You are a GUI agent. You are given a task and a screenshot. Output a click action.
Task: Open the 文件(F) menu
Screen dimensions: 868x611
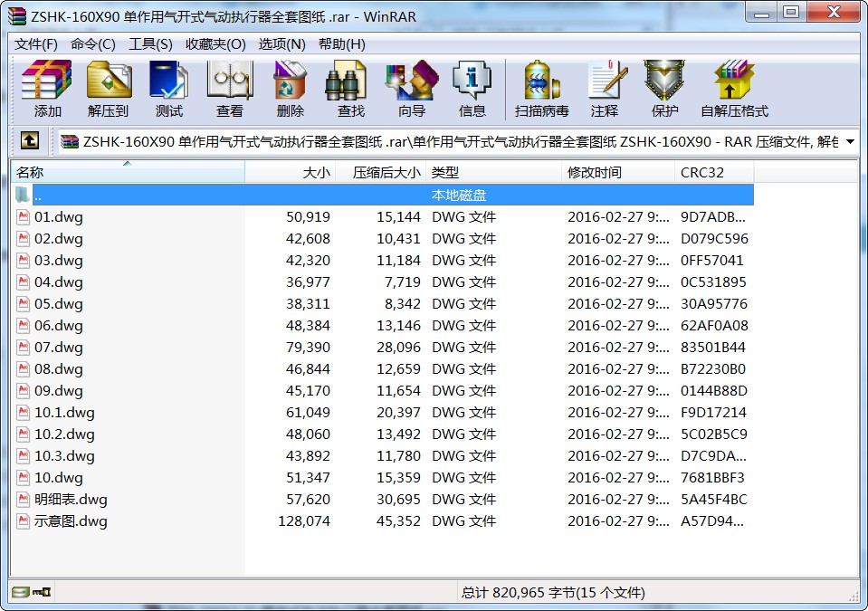tap(36, 44)
